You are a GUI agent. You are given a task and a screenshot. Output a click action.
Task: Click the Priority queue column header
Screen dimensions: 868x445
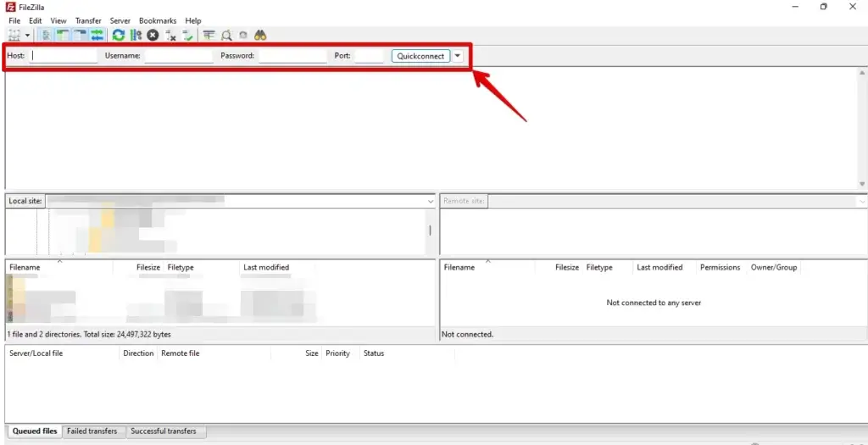[339, 353]
